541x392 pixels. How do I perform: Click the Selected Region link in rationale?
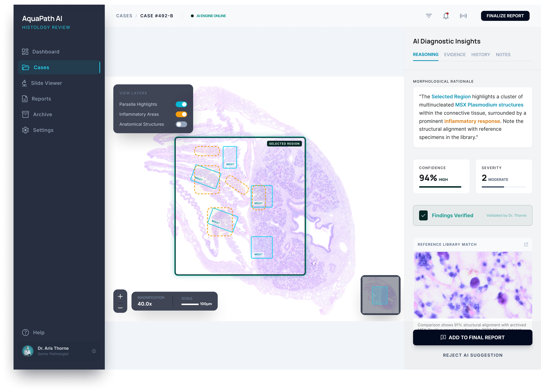451,96
